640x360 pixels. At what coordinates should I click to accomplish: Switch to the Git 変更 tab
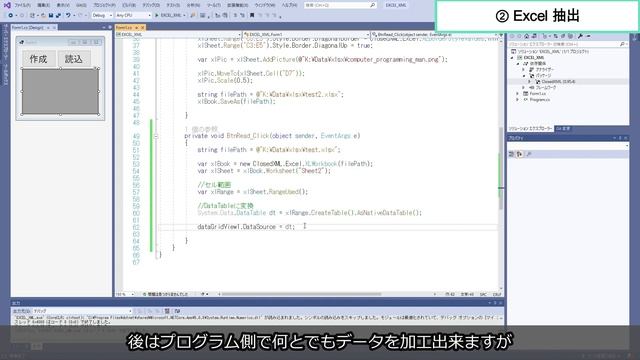563,129
